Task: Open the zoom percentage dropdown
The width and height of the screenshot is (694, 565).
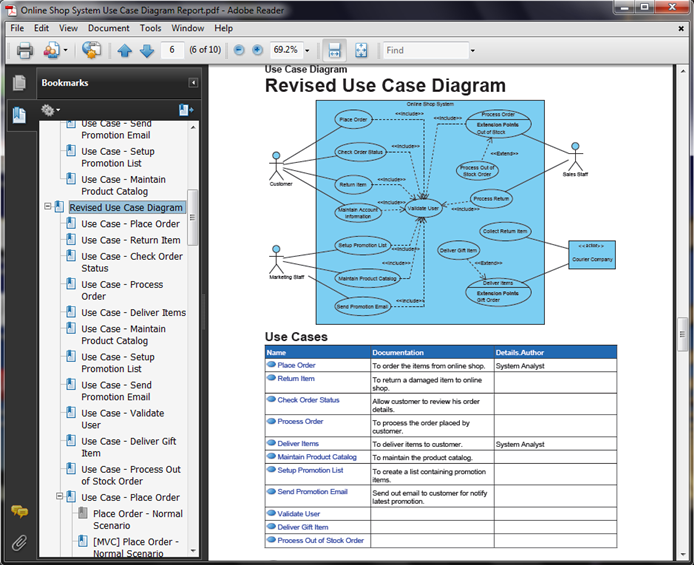Action: 307,50
